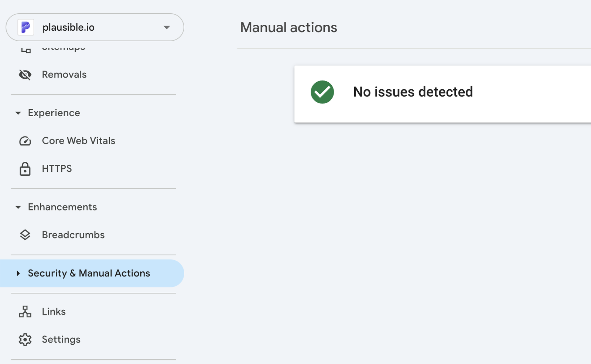
Task: Click the plausible.io property logo
Action: click(x=27, y=27)
